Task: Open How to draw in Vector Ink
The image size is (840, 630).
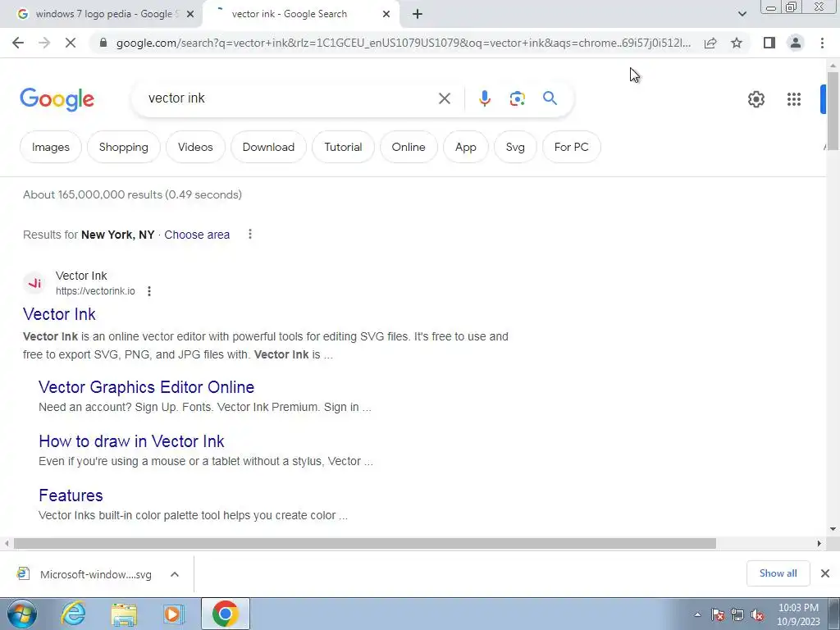Action: (x=131, y=441)
